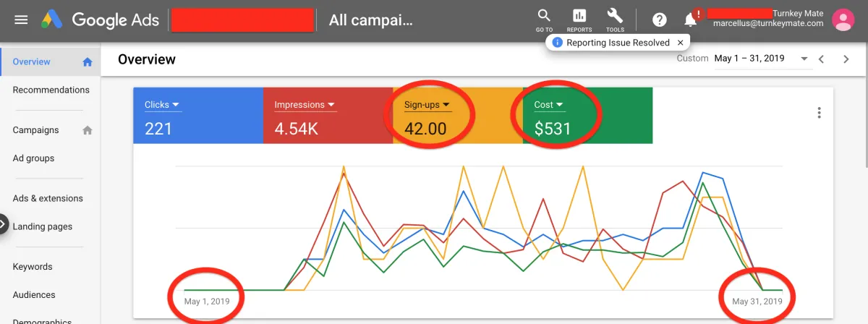Click the Overview page heading
The height and width of the screenshot is (324, 868).
pyautogui.click(x=147, y=59)
